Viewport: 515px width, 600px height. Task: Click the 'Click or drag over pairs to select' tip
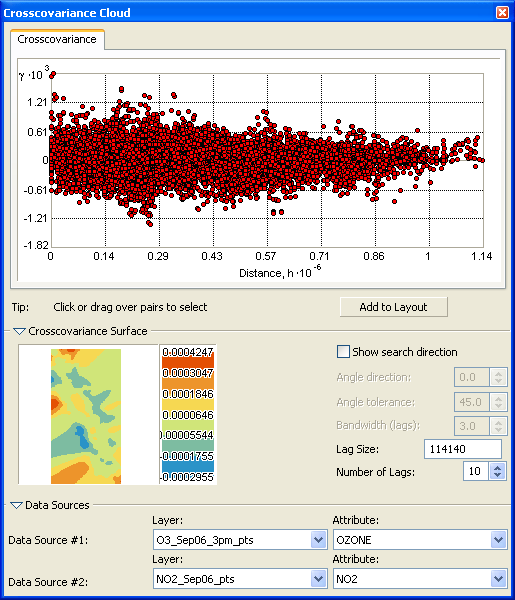pos(130,307)
